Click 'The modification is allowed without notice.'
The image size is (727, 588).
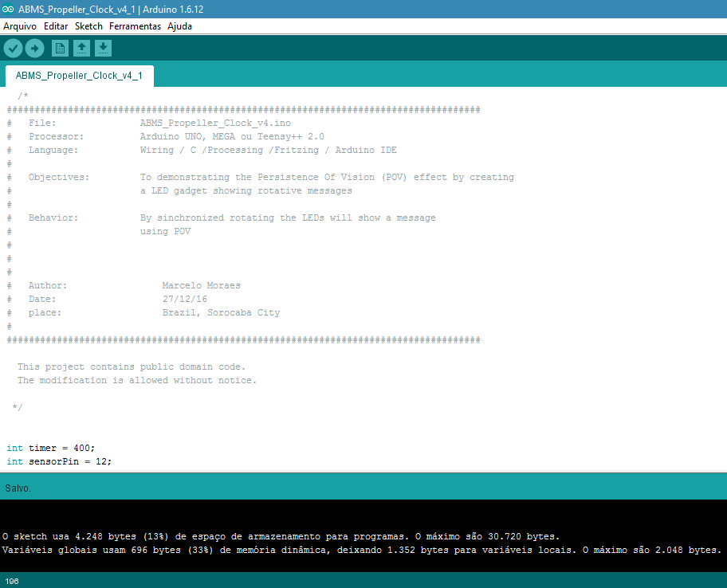[137, 380]
